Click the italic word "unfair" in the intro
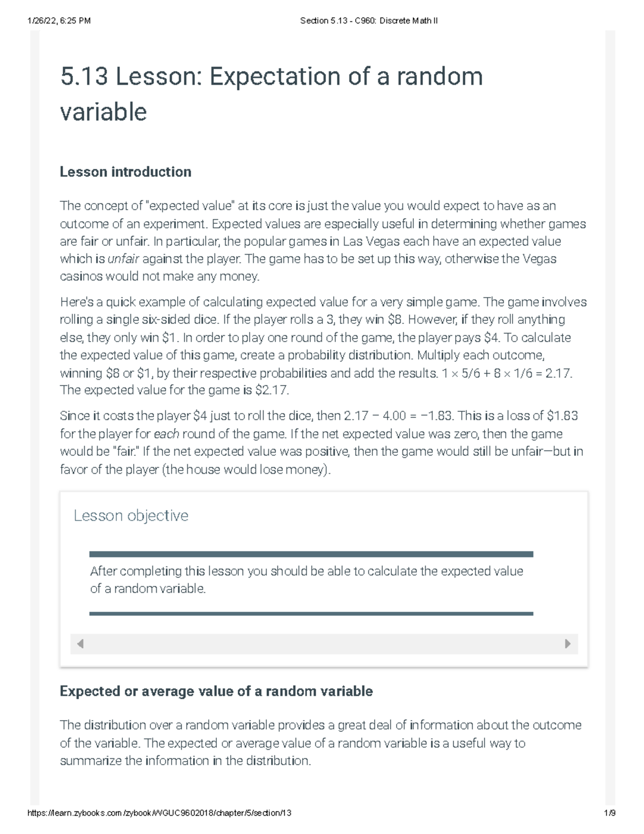Image resolution: width=644 pixels, height=834 pixels. [123, 259]
